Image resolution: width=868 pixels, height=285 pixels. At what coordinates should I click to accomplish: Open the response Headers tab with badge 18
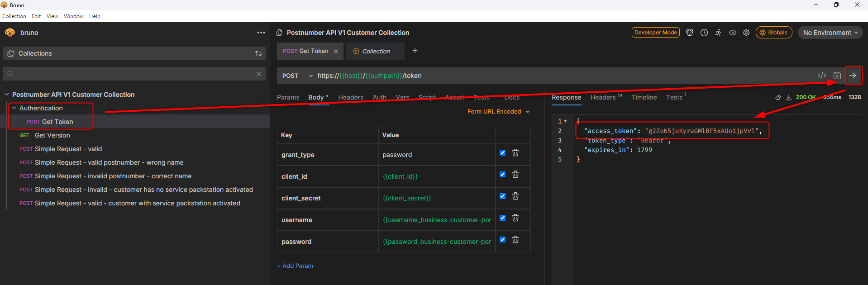[606, 97]
